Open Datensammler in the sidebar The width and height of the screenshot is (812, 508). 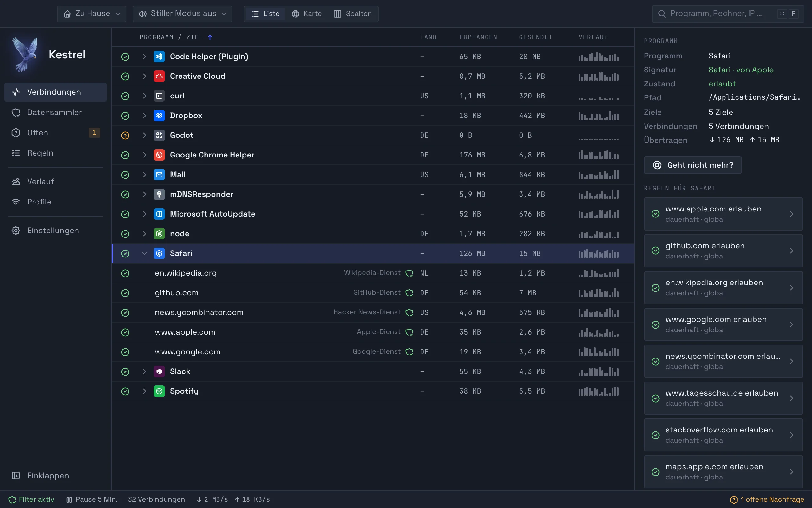[56, 112]
